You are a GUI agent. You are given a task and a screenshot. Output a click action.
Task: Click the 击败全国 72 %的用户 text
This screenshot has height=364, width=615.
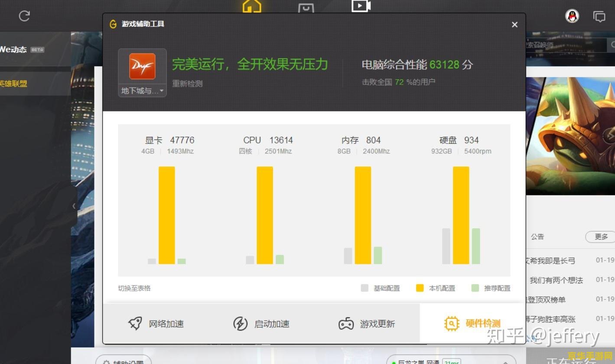click(x=398, y=82)
